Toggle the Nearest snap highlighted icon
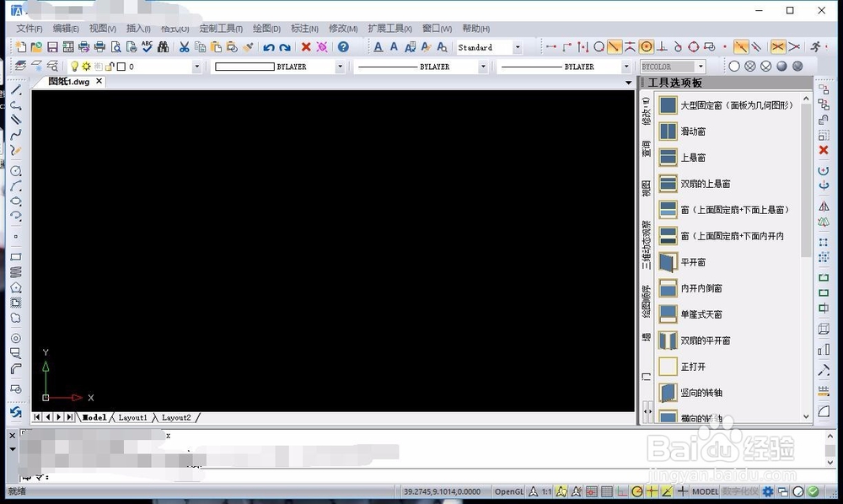Viewport: 843px width, 504px height. coord(741,47)
